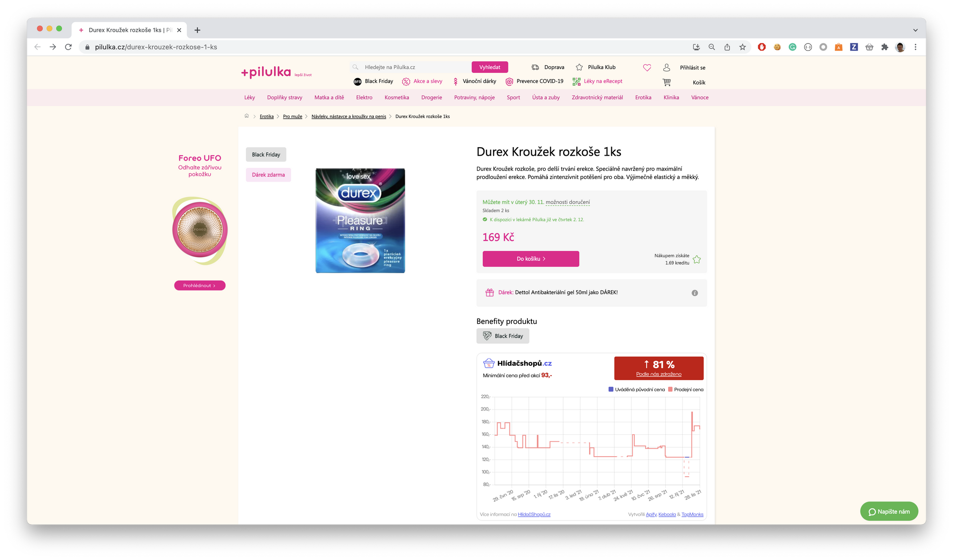Open the Napište nám chat bubble
Viewport: 953px width, 560px height.
[889, 511]
